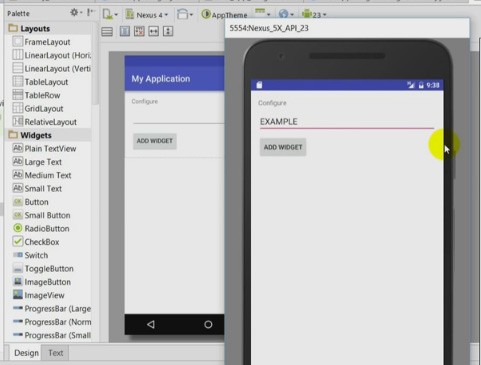This screenshot has width=481, height=365.
Task: Switch to the Text tab
Action: (x=55, y=353)
